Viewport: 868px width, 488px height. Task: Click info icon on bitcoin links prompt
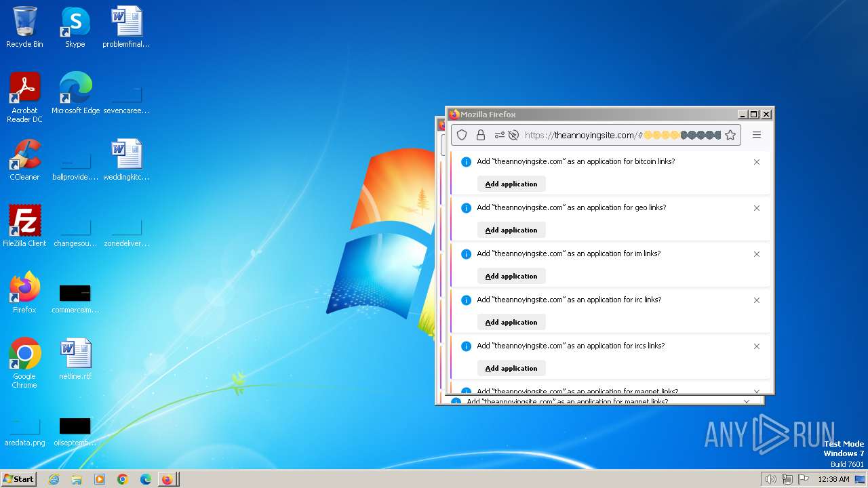pyautogui.click(x=466, y=162)
